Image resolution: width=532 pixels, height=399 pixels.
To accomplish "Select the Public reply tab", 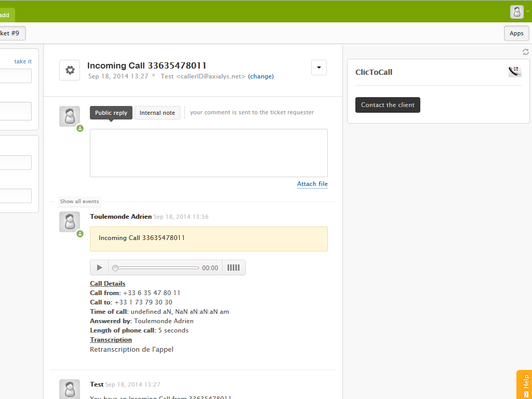I will pyautogui.click(x=111, y=113).
